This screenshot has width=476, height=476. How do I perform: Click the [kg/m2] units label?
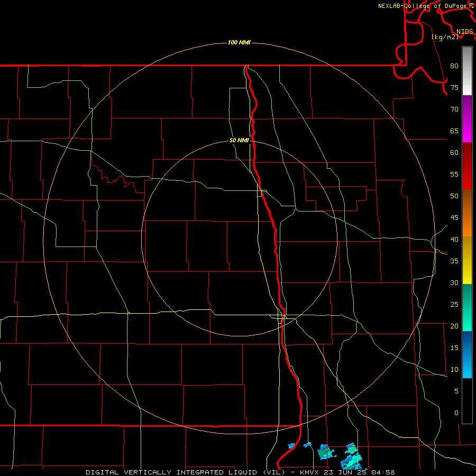(x=445, y=37)
